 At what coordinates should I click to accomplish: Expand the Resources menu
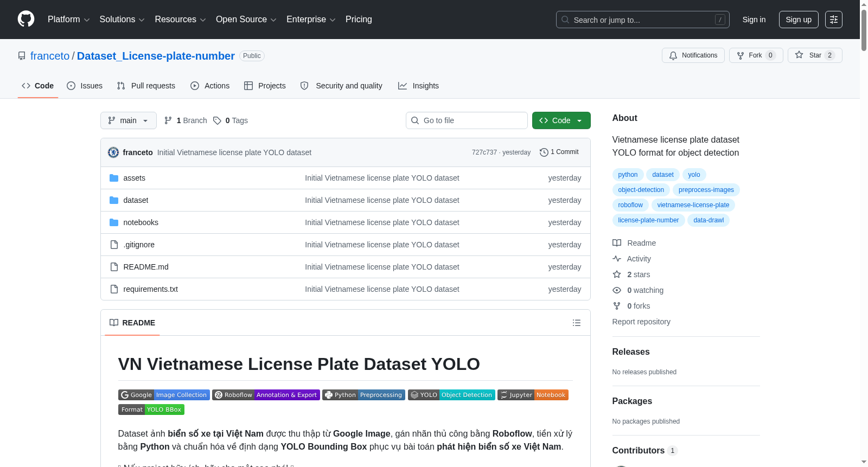(180, 20)
